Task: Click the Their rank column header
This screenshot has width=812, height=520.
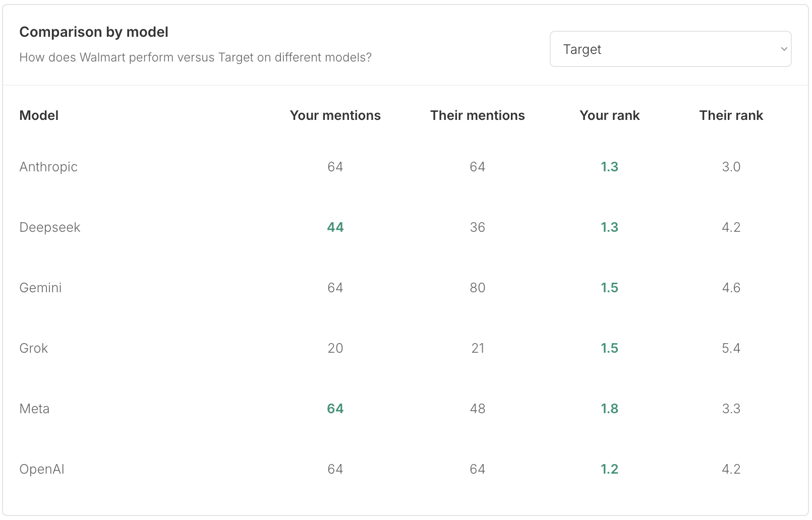Action: [x=731, y=115]
